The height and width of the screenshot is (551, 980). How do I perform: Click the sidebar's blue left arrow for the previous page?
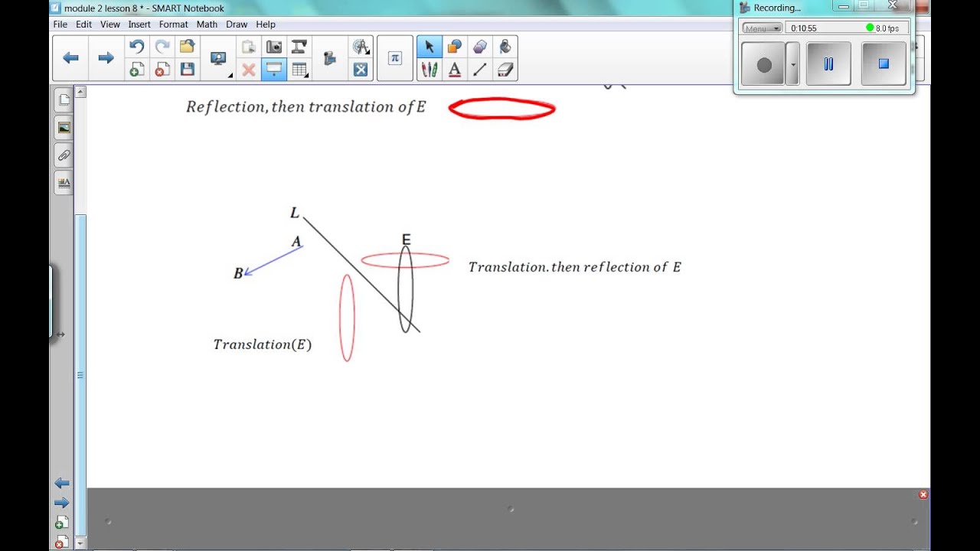pyautogui.click(x=62, y=483)
